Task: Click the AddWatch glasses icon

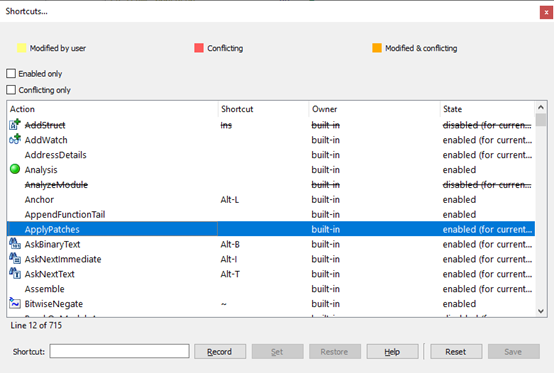Action: coord(15,139)
